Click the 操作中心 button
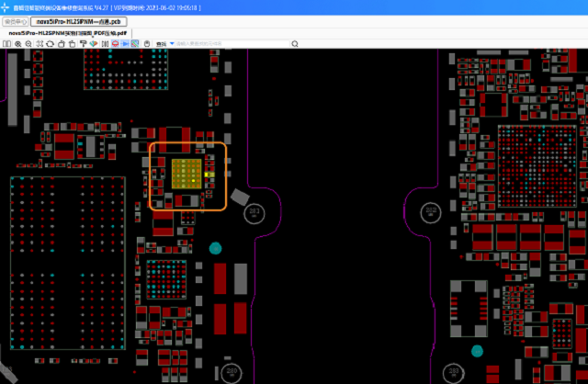The image size is (588, 384). pos(14,20)
